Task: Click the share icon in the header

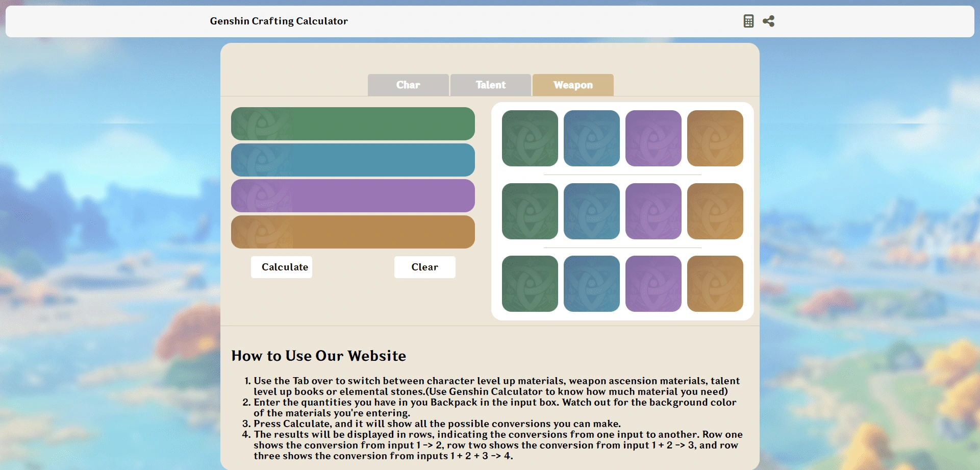Action: click(768, 21)
